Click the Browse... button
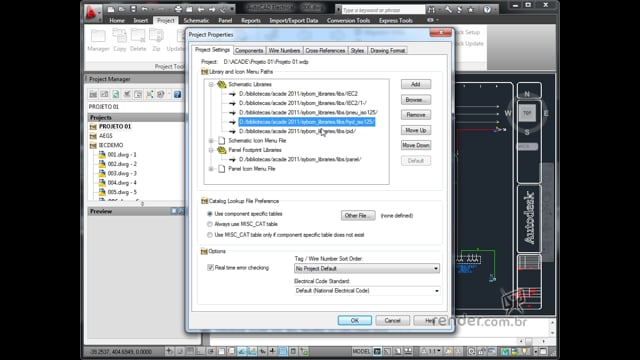640x360 pixels. tap(416, 100)
